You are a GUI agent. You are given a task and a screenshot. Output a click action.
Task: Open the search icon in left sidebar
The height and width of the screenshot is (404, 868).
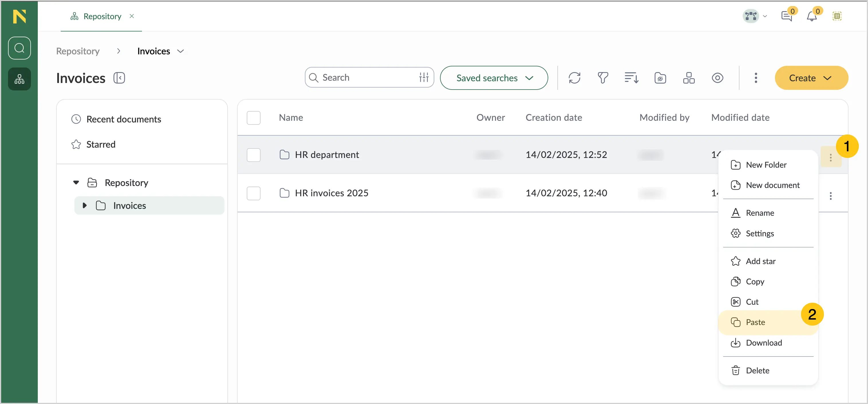click(19, 48)
